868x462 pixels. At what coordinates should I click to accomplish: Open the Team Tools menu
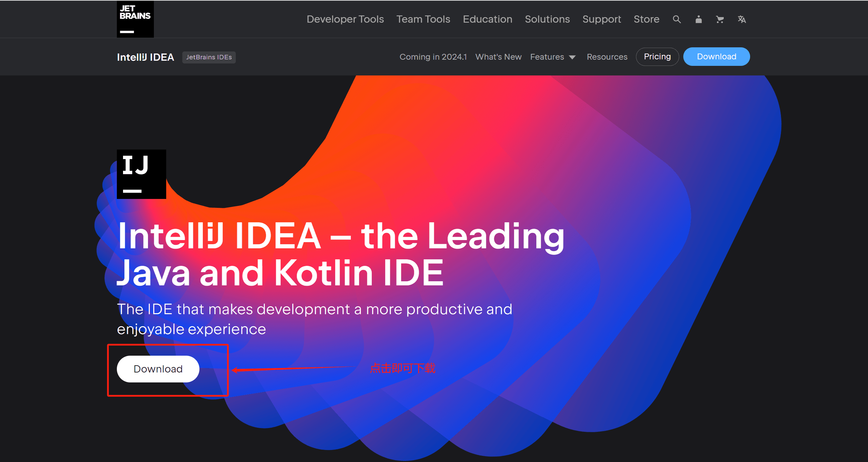pyautogui.click(x=423, y=19)
